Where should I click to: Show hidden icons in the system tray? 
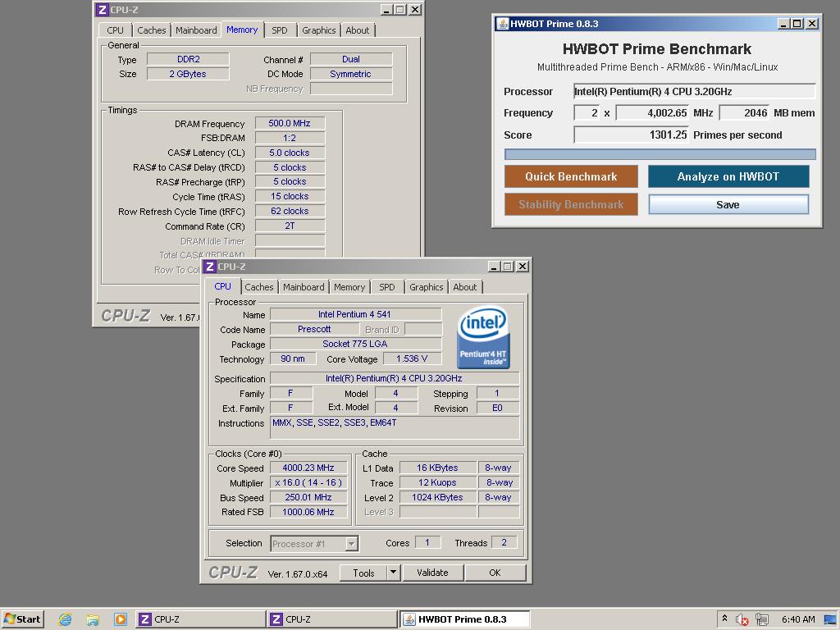(725, 619)
